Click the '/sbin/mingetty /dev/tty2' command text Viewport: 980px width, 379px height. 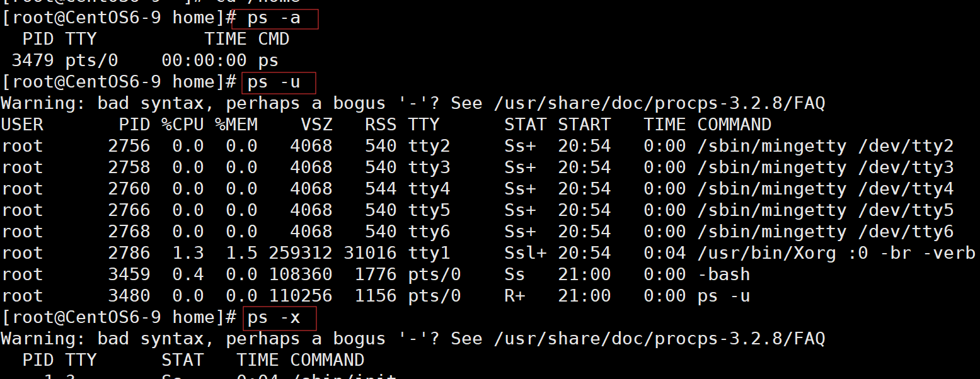tap(825, 147)
